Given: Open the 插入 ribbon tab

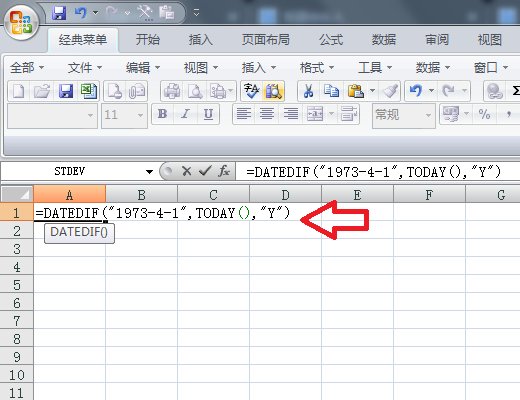Looking at the screenshot, I should point(200,40).
